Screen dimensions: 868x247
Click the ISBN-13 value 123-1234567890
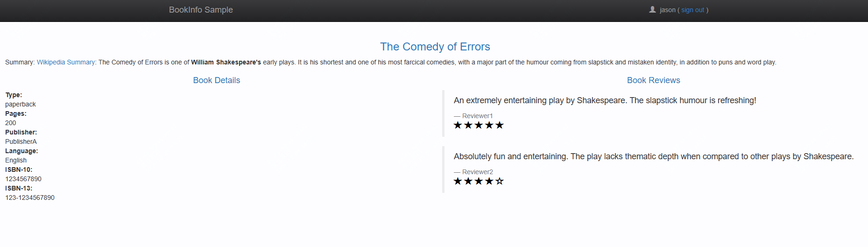point(30,198)
